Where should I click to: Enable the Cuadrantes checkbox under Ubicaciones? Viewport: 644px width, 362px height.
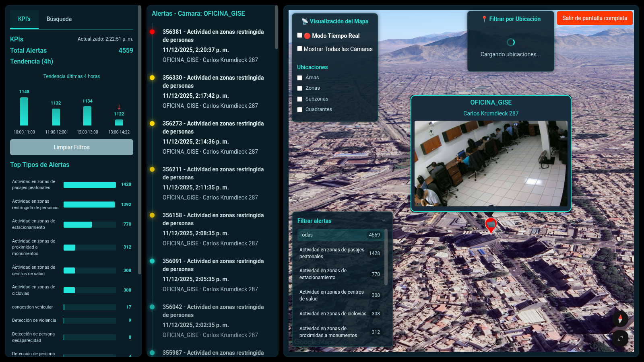[x=299, y=109]
